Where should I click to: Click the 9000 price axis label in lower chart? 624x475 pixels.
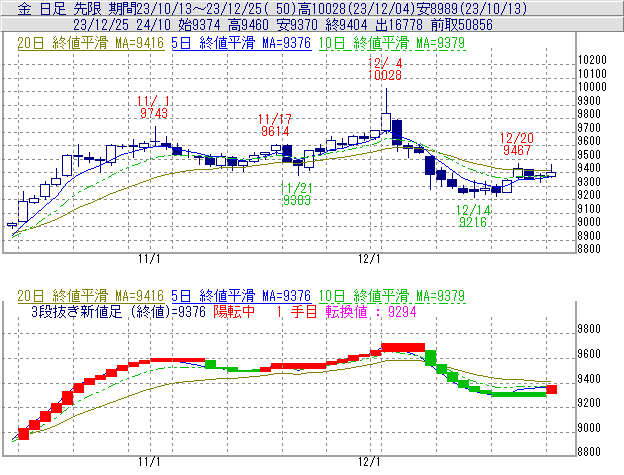pos(589,428)
